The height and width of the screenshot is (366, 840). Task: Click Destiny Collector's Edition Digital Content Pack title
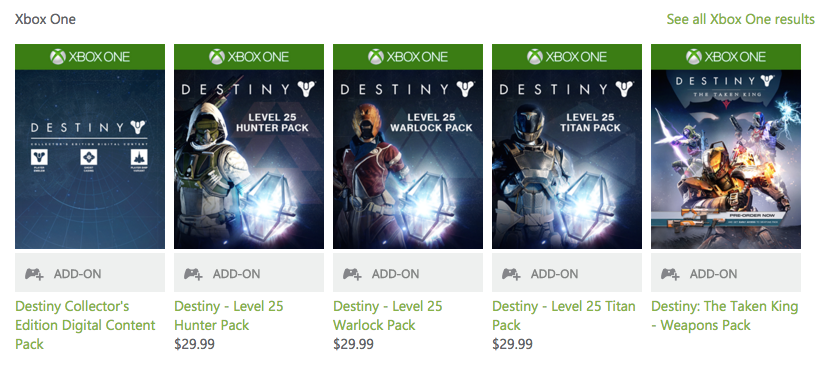tap(85, 325)
